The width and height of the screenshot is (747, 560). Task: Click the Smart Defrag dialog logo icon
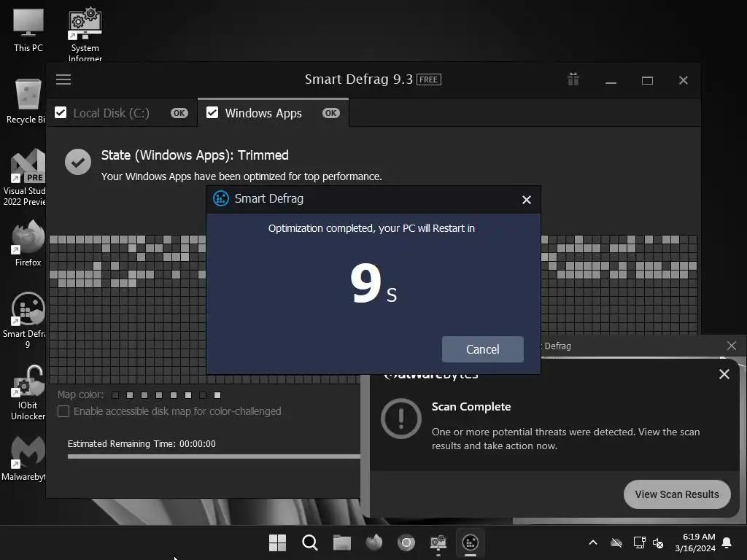coord(220,198)
